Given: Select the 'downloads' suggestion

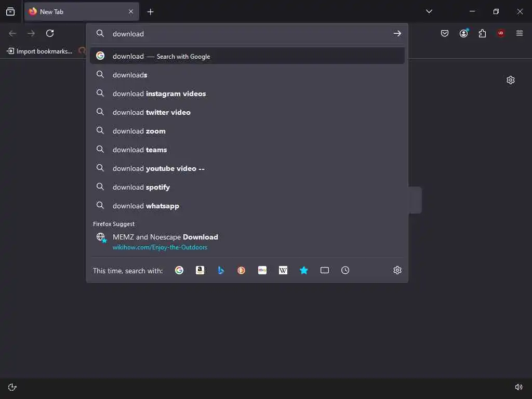Looking at the screenshot, I should click(x=247, y=75).
